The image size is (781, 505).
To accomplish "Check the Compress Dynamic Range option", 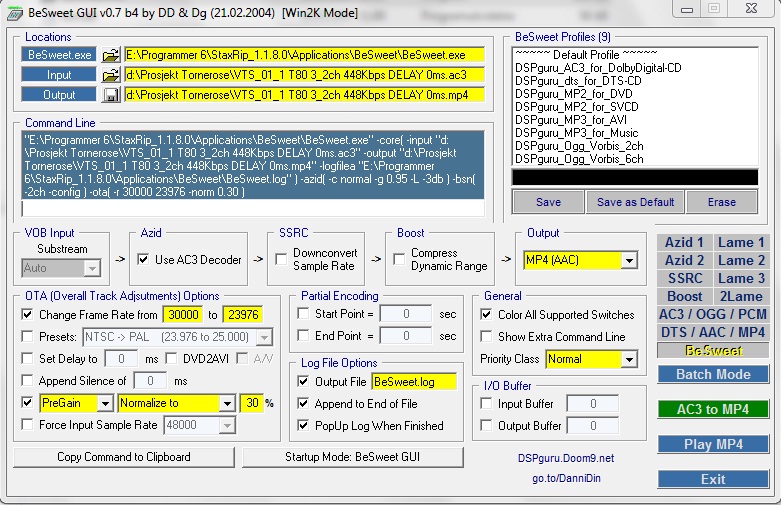I will point(400,260).
